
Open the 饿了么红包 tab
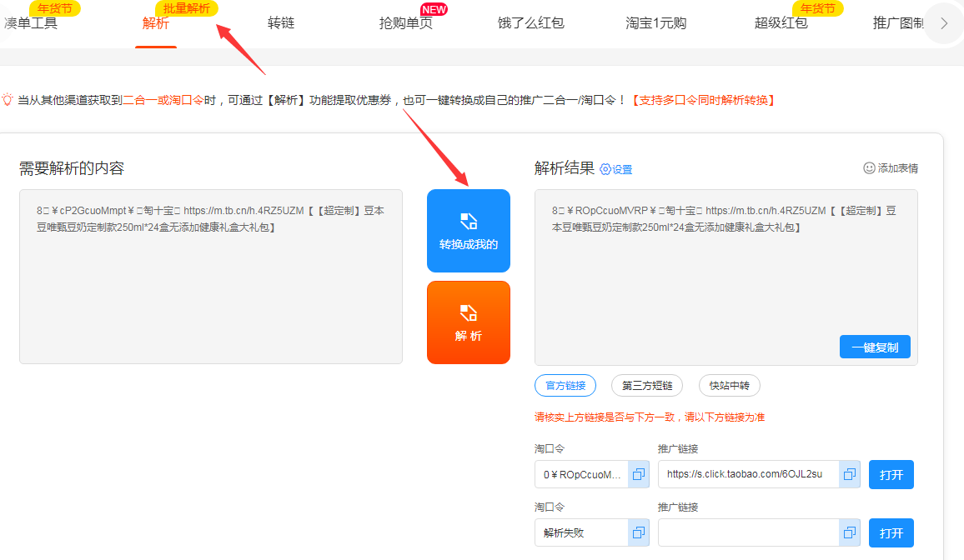click(x=531, y=23)
